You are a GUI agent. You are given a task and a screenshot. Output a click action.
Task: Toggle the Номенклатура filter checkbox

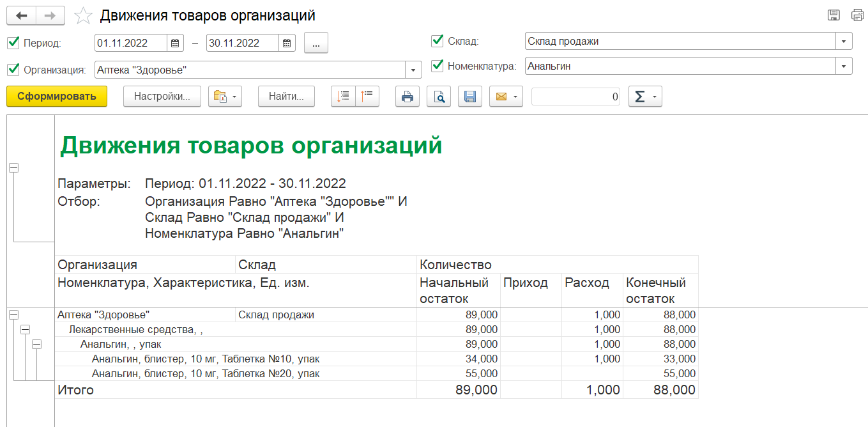click(x=438, y=65)
